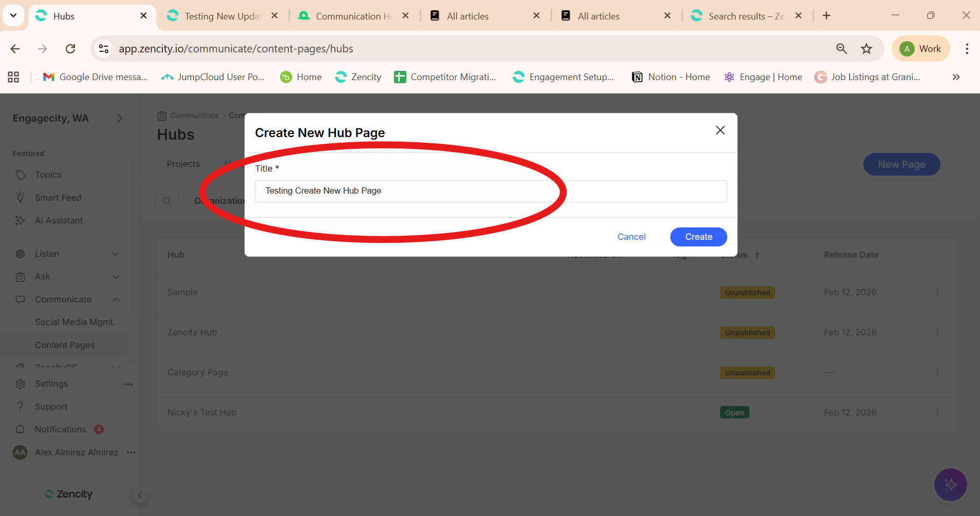Open the AI sparkle assistant floating button
The height and width of the screenshot is (516, 980).
click(950, 484)
